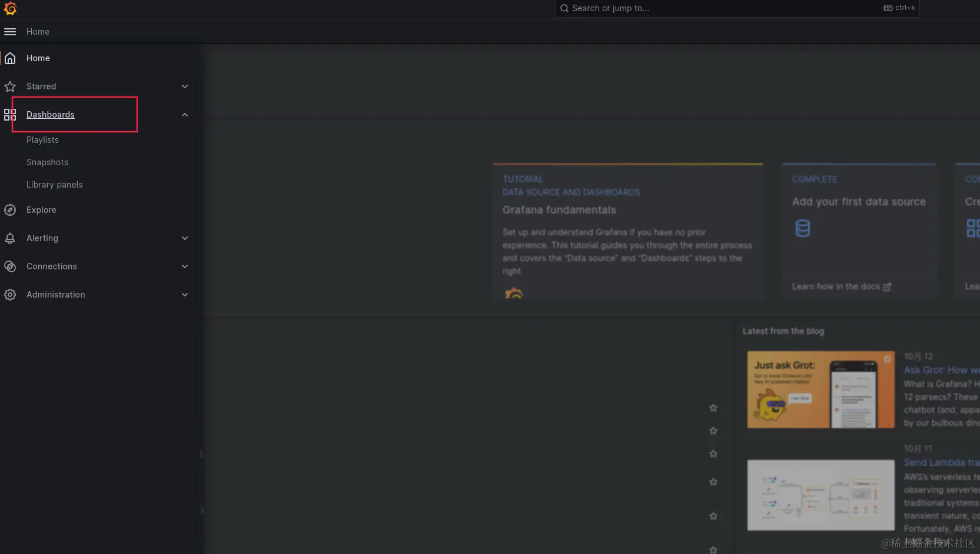Click the Starred star icon
This screenshot has width=980, height=554.
pyautogui.click(x=10, y=86)
